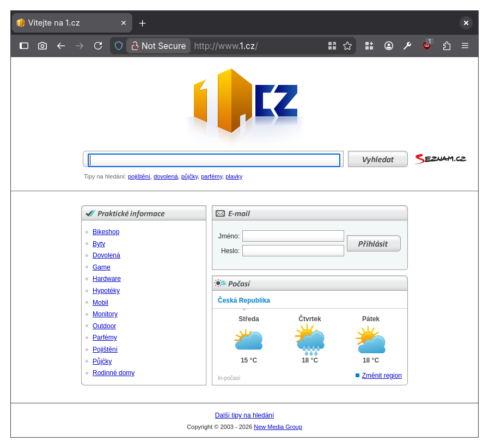Open the Seznam.cz logo

pos(441,159)
